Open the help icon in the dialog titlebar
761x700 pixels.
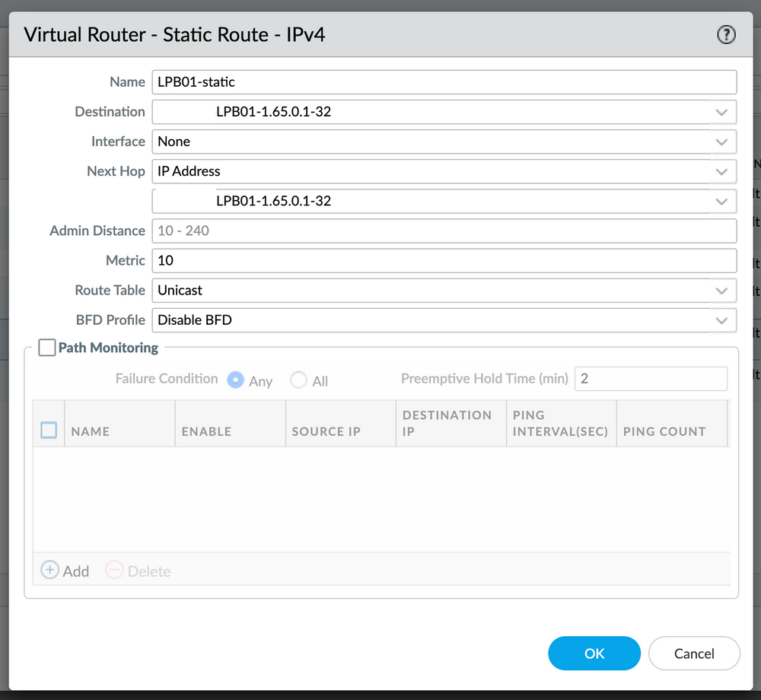click(x=726, y=34)
